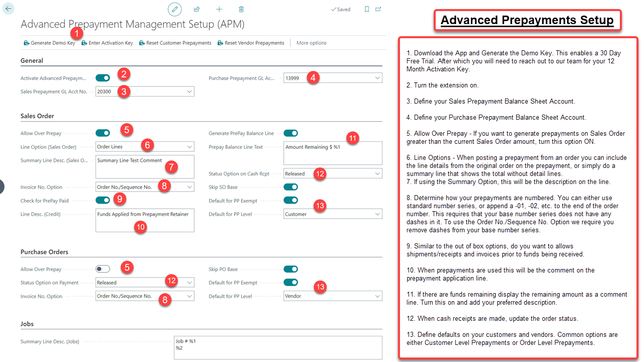Click the Advanced Prepayments Setup heading
Viewport: 644px width, 362px height.
pyautogui.click(x=527, y=20)
